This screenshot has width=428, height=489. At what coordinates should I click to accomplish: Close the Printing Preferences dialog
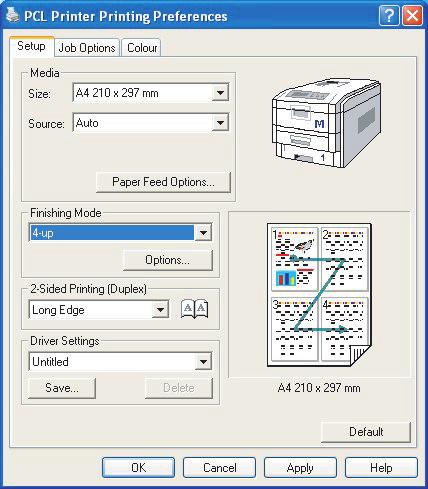click(412, 15)
